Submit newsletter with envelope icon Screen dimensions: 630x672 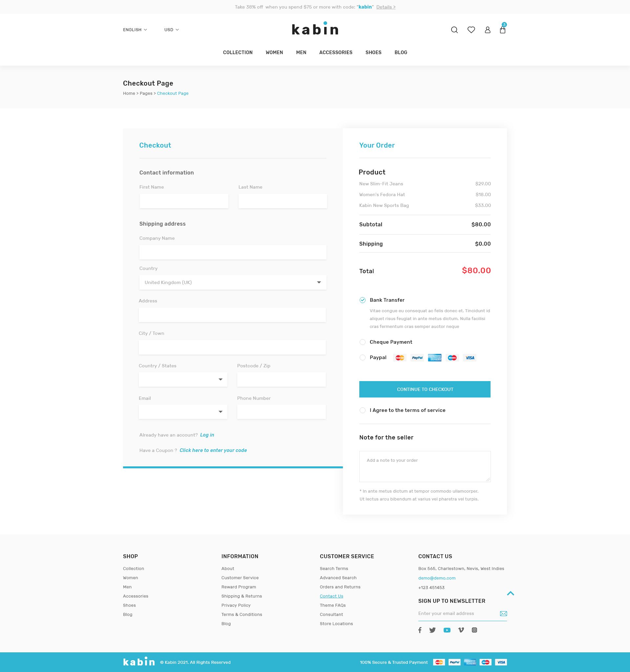503,614
